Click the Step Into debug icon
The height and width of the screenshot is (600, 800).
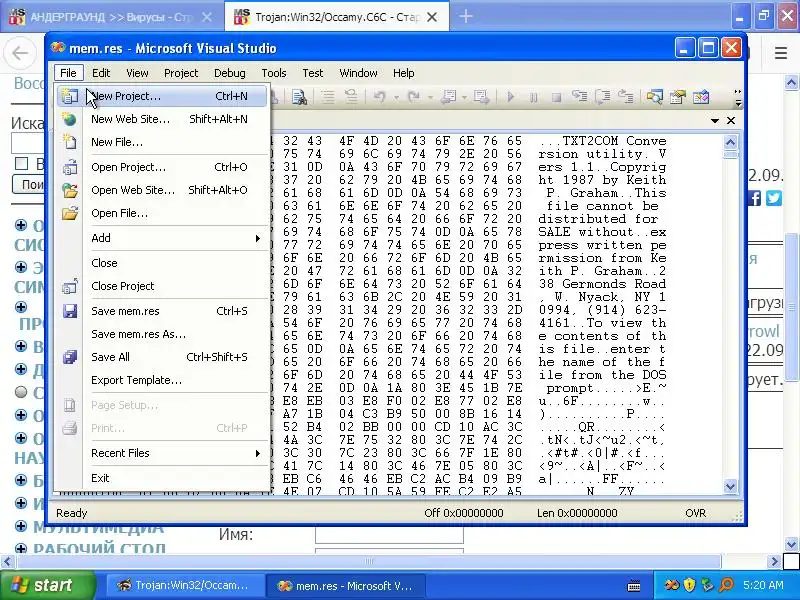pos(579,97)
